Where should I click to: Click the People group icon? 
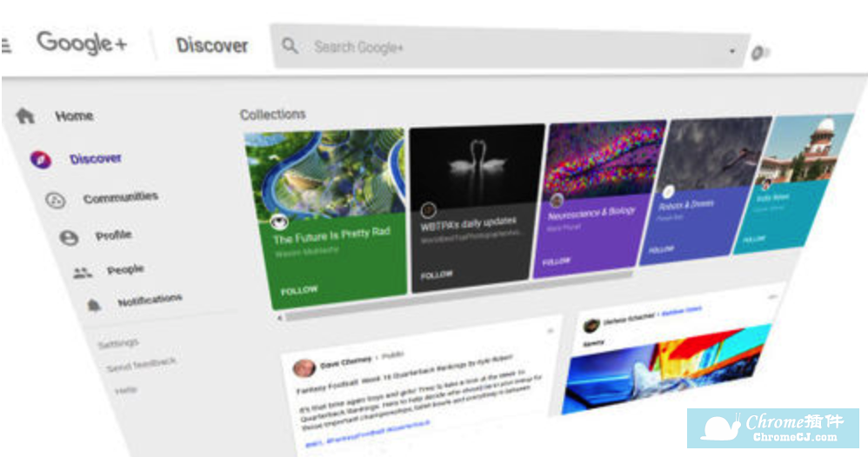(83, 272)
